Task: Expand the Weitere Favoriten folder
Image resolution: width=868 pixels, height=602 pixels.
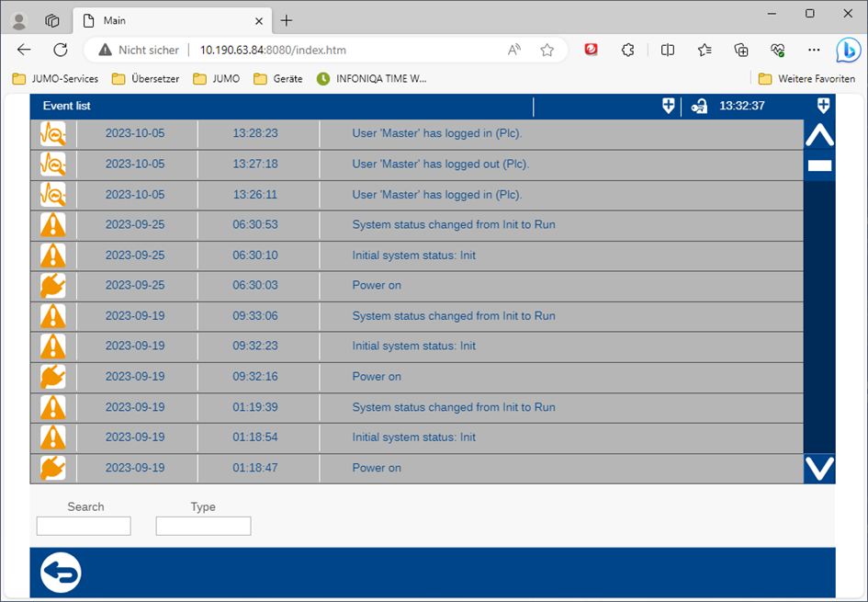Action: point(806,79)
